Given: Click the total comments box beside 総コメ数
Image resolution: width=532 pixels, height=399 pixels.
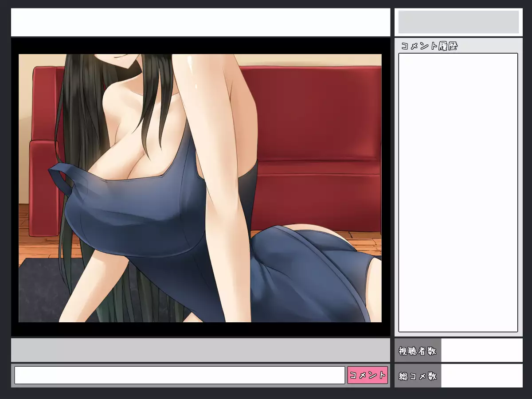Looking at the screenshot, I should point(482,376).
